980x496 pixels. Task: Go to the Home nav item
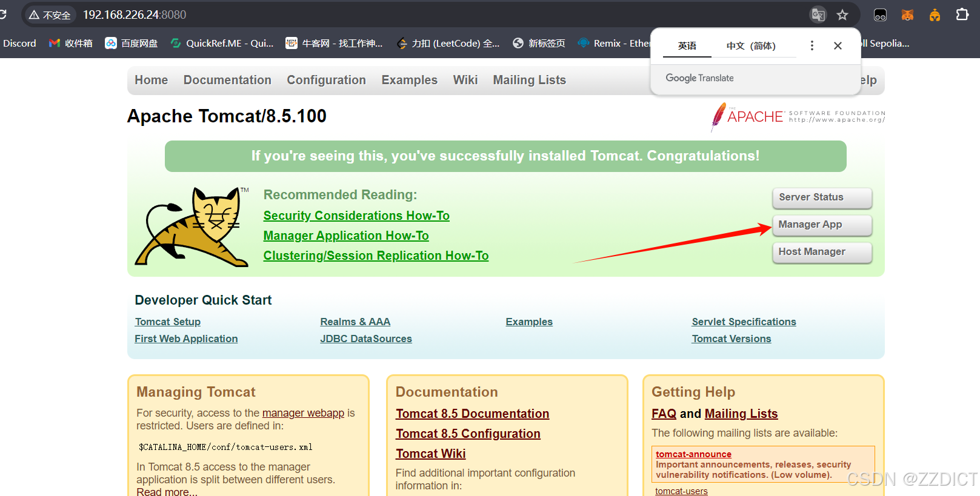coord(152,80)
